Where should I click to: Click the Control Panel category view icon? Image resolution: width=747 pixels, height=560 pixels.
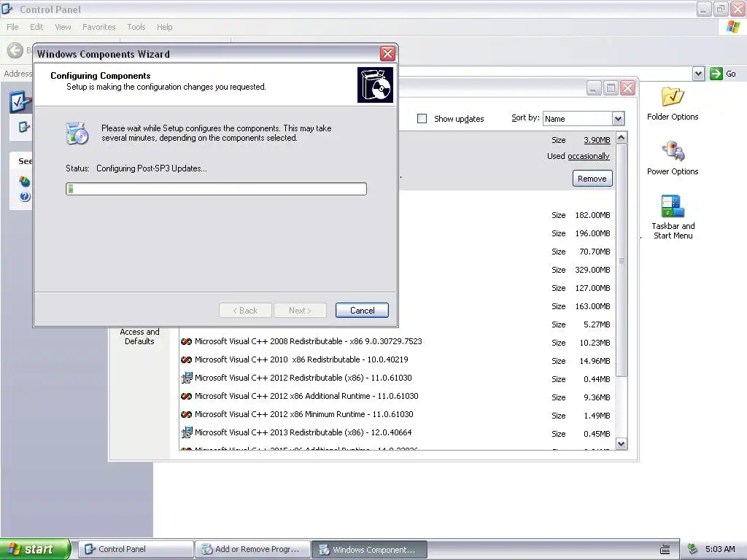[20, 101]
